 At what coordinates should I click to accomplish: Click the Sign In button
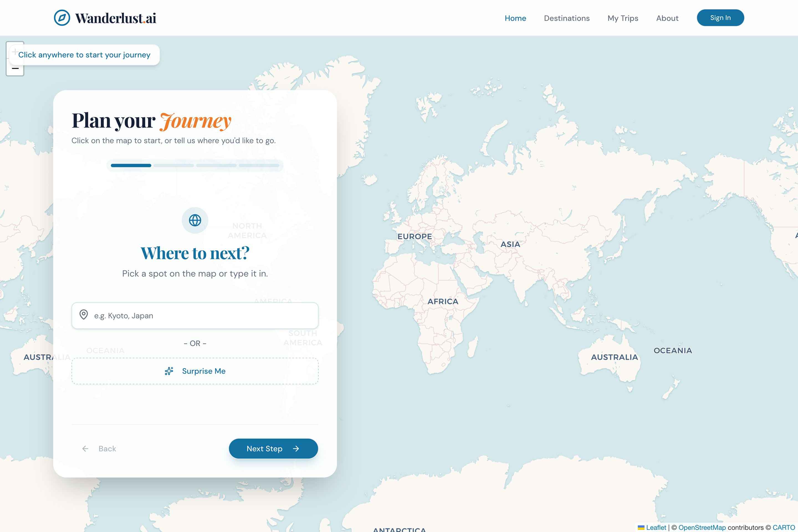(720, 18)
